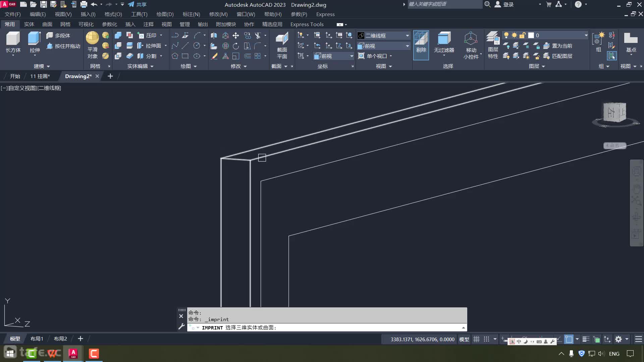This screenshot has height=362, width=644.
Task: Click the rotate tool icon
Action: (236, 46)
